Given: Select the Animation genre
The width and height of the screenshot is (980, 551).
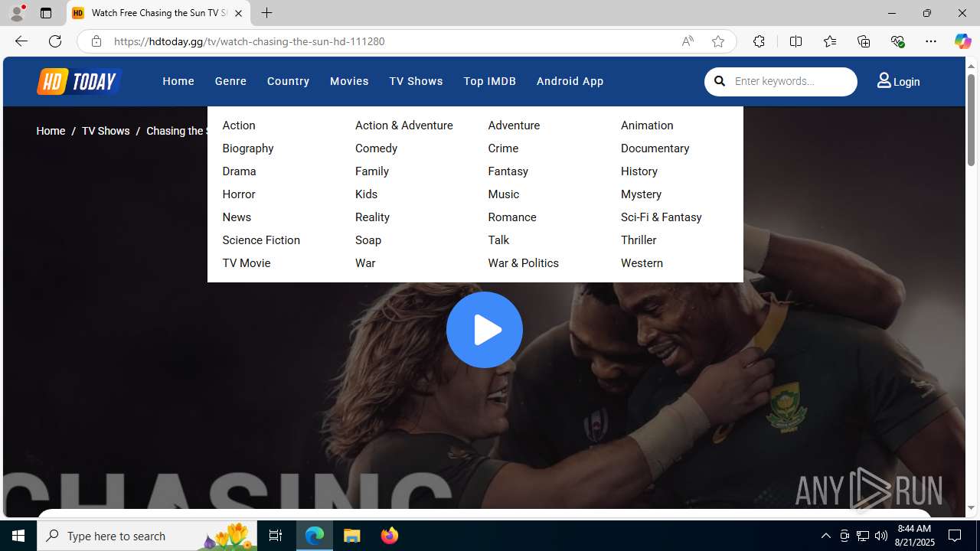Looking at the screenshot, I should (647, 126).
